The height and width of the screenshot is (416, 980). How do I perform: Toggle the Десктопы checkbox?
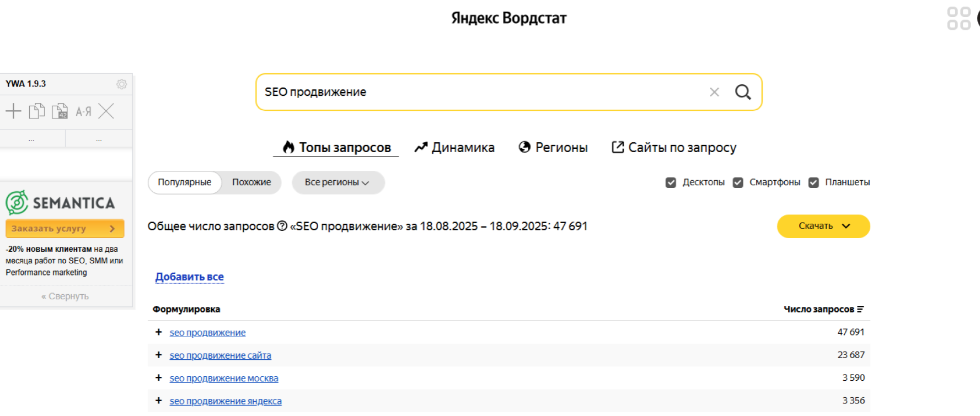click(x=671, y=182)
